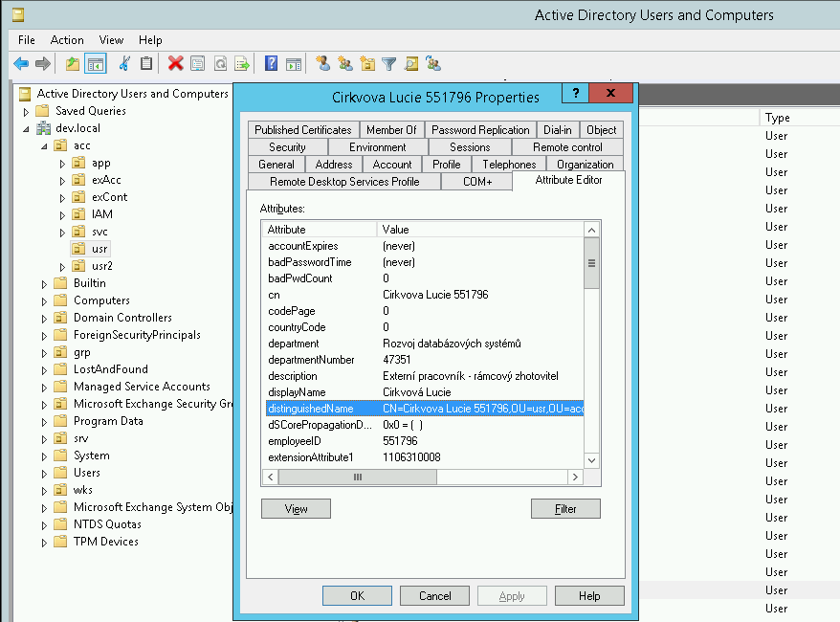840x622 pixels.
Task: Click the Filter funnel toolbar icon
Action: pyautogui.click(x=389, y=64)
